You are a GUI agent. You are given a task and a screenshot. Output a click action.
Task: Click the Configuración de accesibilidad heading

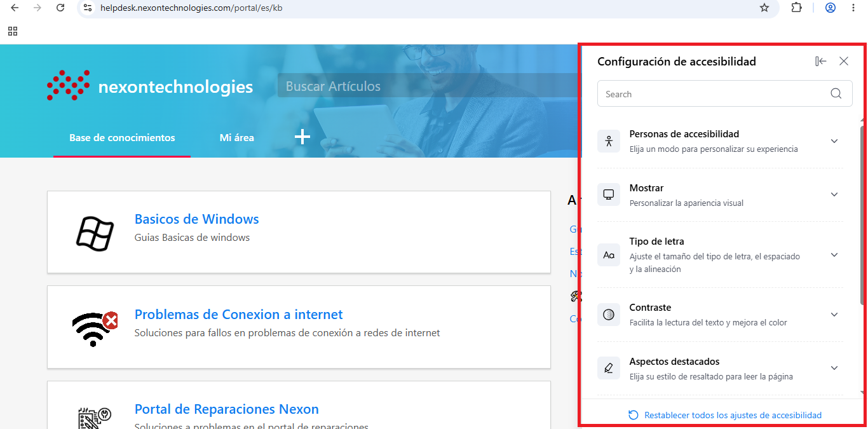677,62
